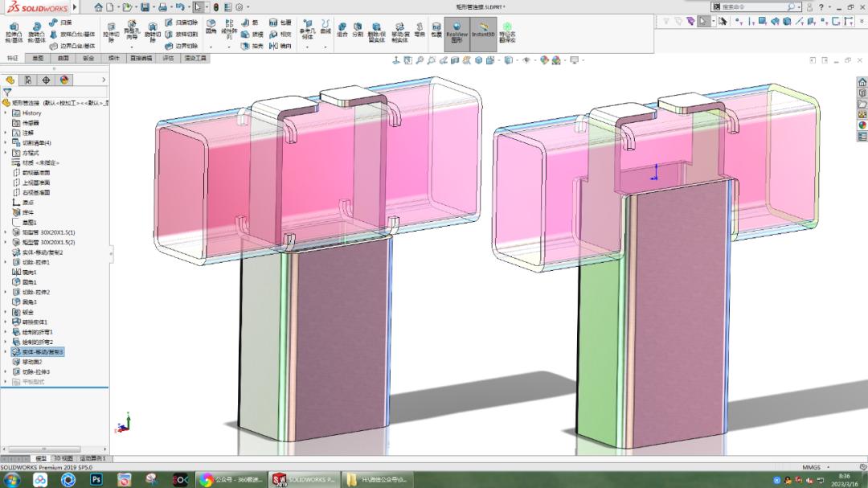Switch to the Weldments ribbon tab
Image resolution: width=868 pixels, height=488 pixels.
tap(113, 58)
